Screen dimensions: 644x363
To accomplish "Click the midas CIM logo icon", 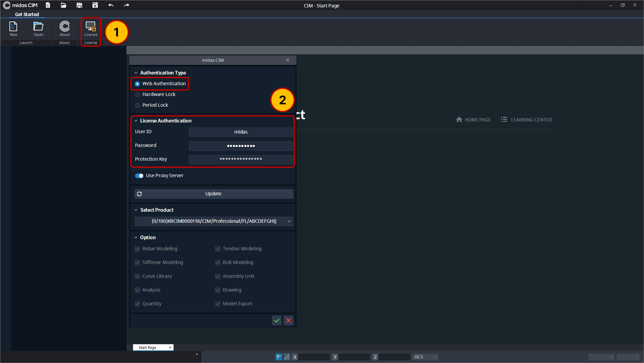I will point(6,5).
